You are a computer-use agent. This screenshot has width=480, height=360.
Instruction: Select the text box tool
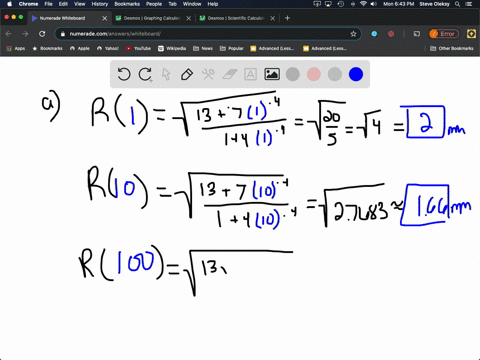[x=250, y=74]
